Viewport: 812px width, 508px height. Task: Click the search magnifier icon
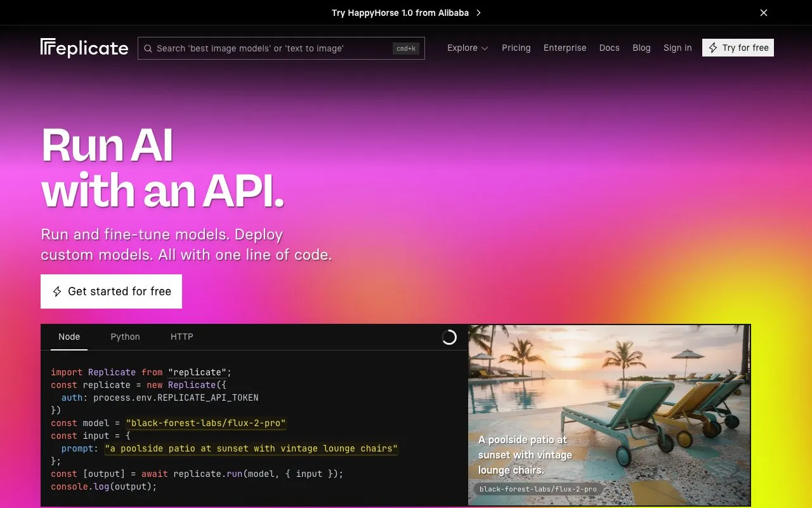coord(148,48)
